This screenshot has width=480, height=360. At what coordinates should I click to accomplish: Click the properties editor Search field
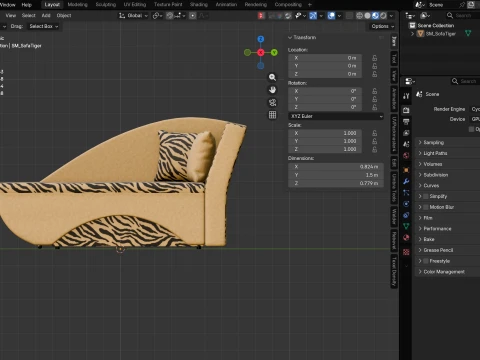click(x=465, y=81)
